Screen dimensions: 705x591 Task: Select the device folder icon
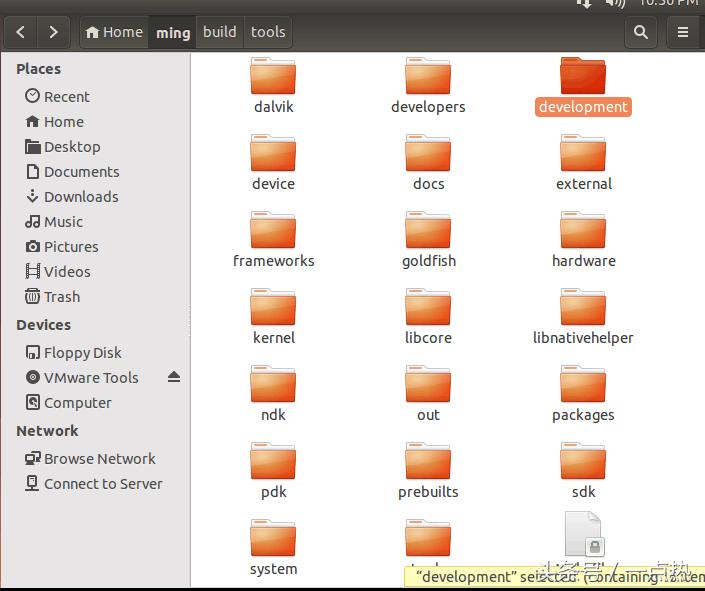pos(273,152)
